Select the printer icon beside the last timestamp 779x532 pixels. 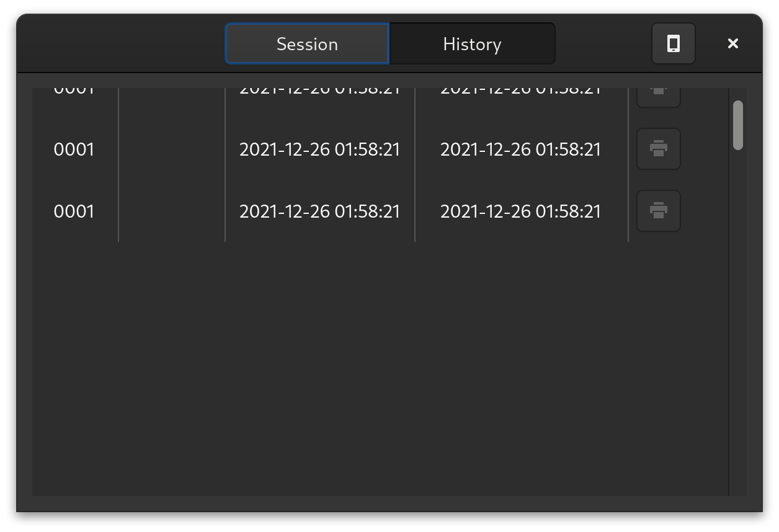point(658,211)
